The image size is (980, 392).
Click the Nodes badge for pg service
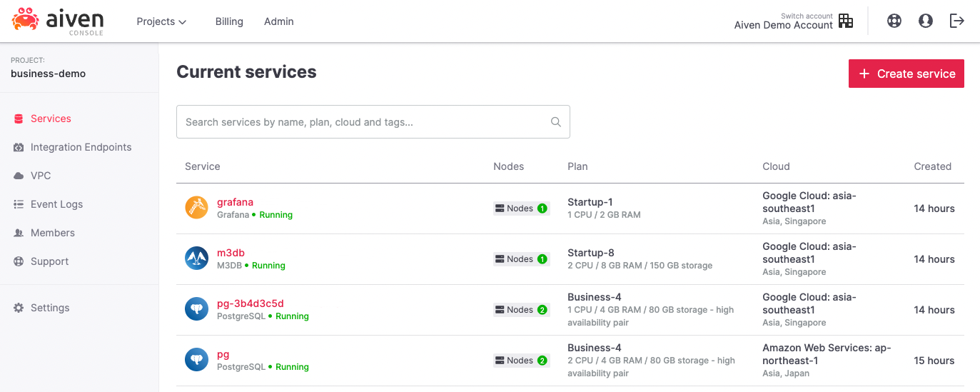click(x=521, y=361)
